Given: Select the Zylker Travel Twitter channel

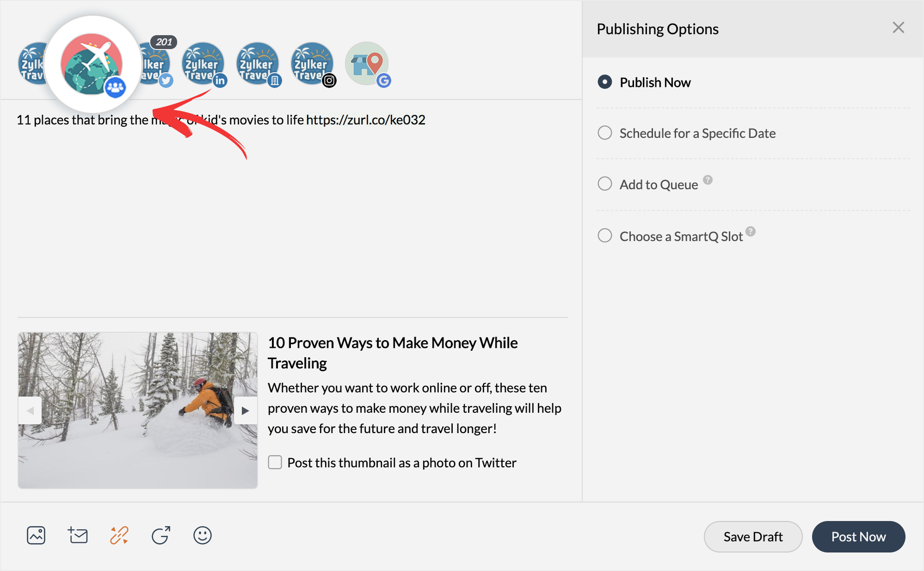Looking at the screenshot, I should 155,64.
